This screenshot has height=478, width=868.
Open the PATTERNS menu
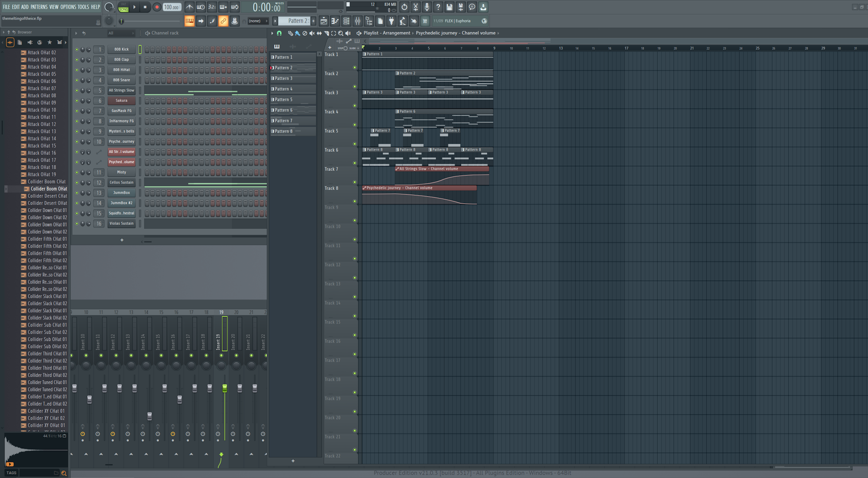pyautogui.click(x=39, y=7)
